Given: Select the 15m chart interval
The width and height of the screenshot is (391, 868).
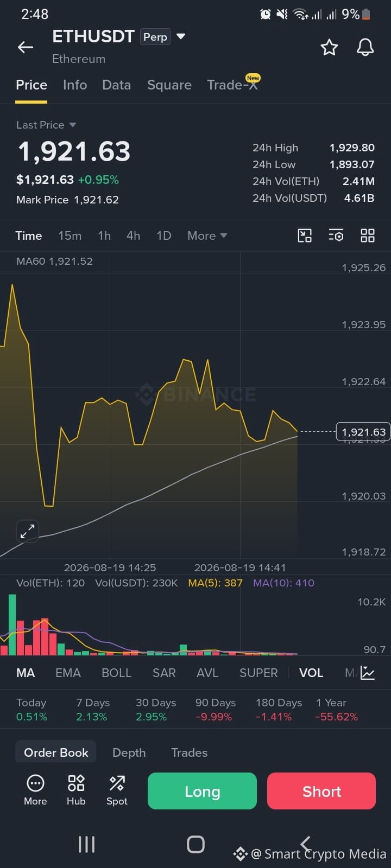Looking at the screenshot, I should 70,235.
